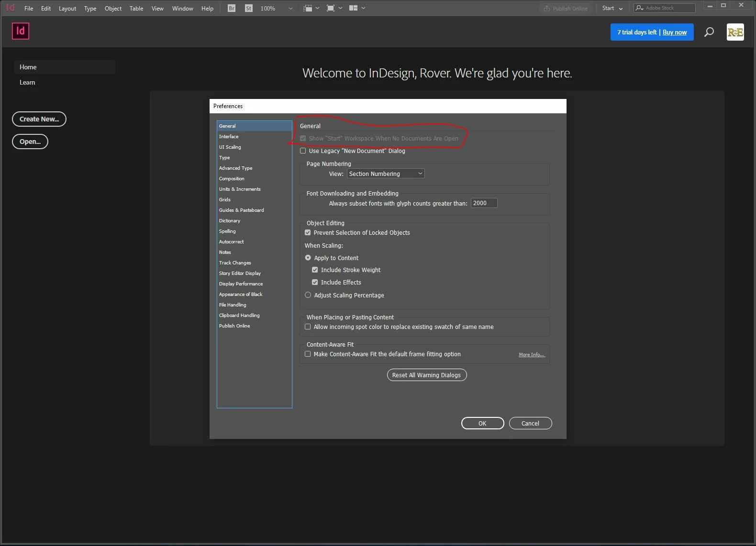Select Interface preferences category

[x=254, y=136]
